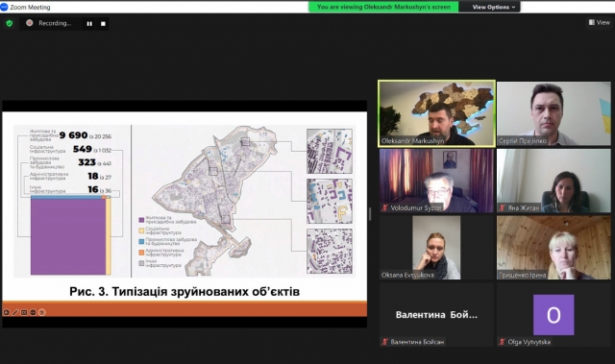Click the previous slide arrow in slideshow controls
The width and height of the screenshot is (615, 364).
[7, 312]
